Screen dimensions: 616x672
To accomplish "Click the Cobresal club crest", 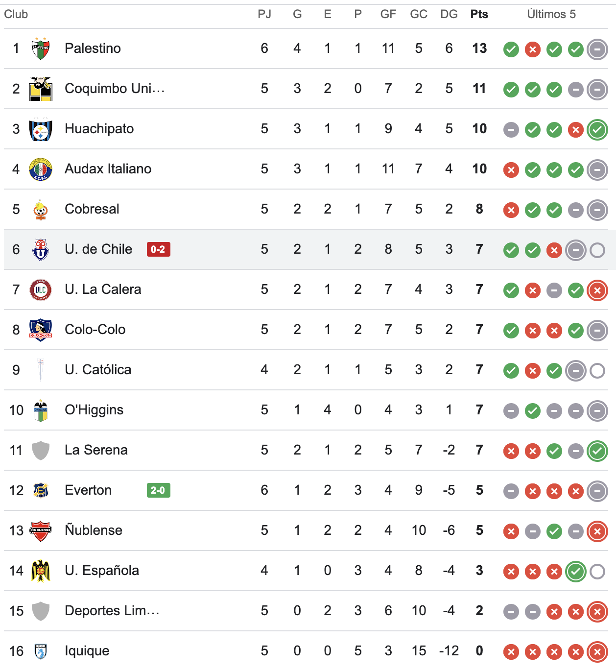I will coord(41,210).
